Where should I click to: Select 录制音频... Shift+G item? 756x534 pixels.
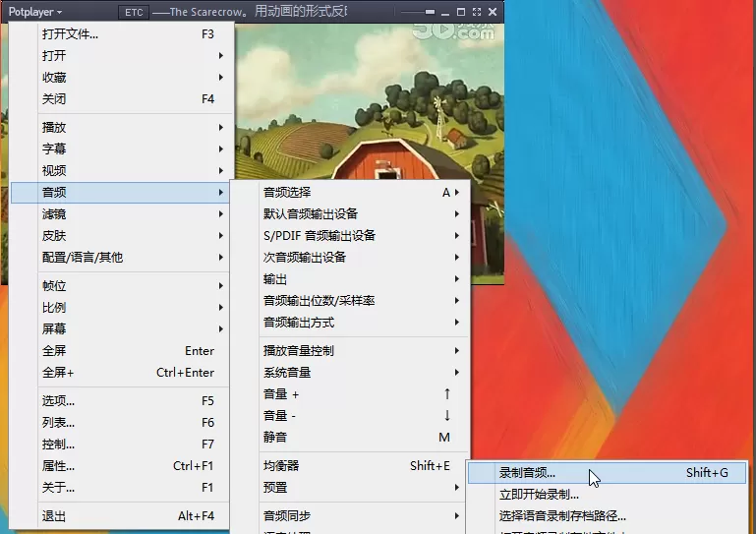pos(608,473)
